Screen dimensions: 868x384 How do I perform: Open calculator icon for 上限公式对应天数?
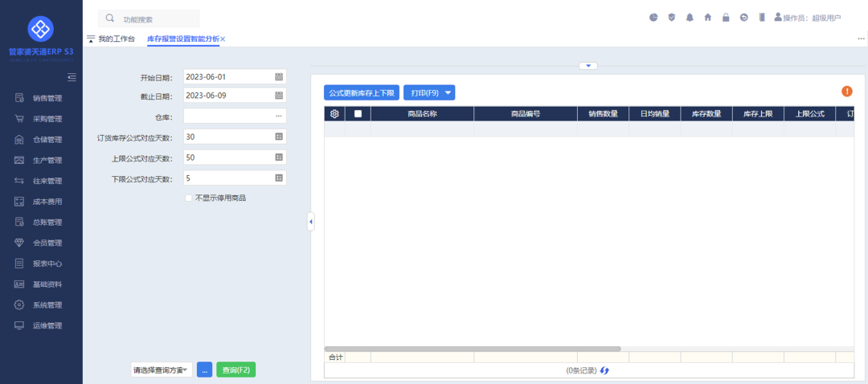coord(279,157)
